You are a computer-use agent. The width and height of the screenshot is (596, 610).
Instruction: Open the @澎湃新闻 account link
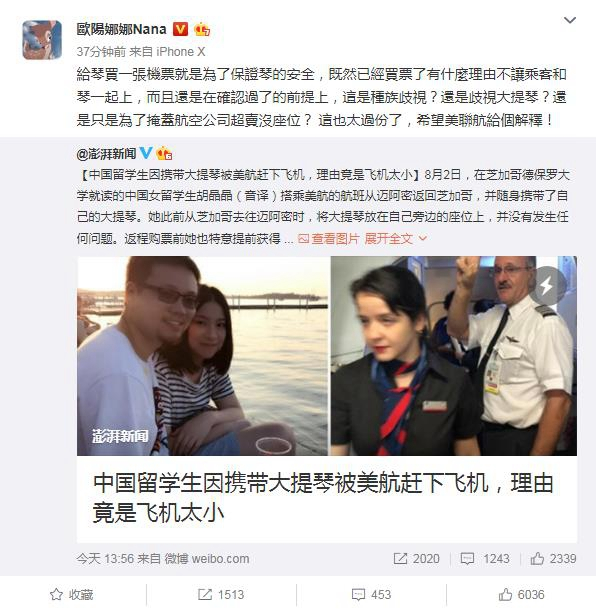click(106, 154)
